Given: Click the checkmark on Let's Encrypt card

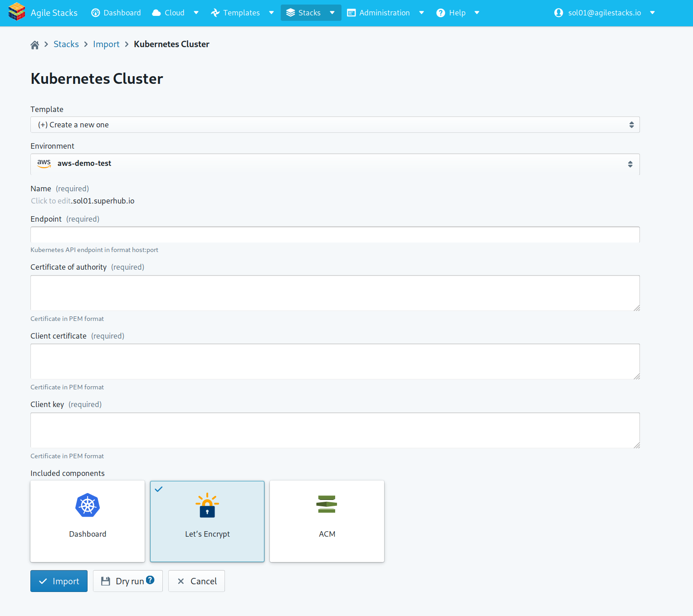Looking at the screenshot, I should 159,489.
